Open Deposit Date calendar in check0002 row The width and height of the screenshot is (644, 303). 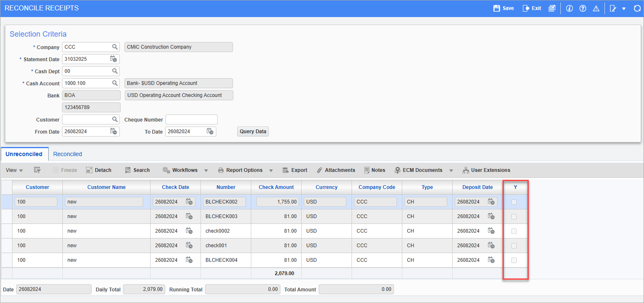click(x=491, y=231)
